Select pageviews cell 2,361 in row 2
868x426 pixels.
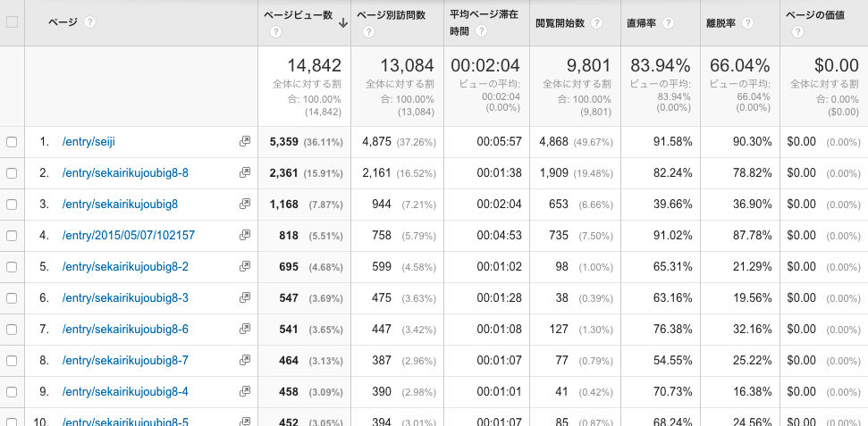click(284, 173)
